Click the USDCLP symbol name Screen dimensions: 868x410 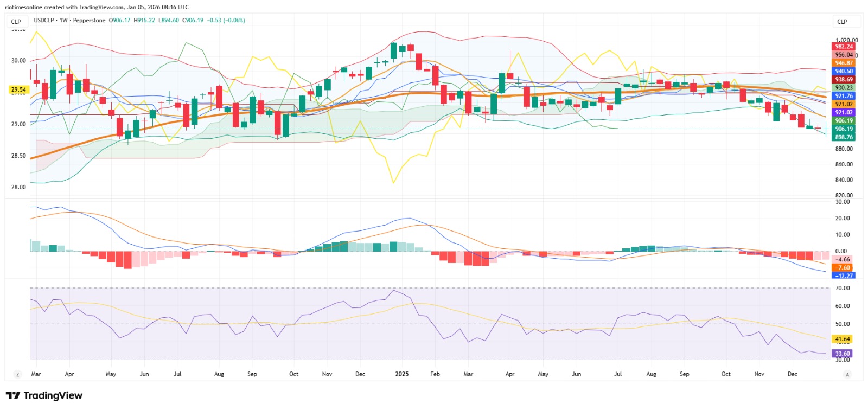(x=44, y=20)
